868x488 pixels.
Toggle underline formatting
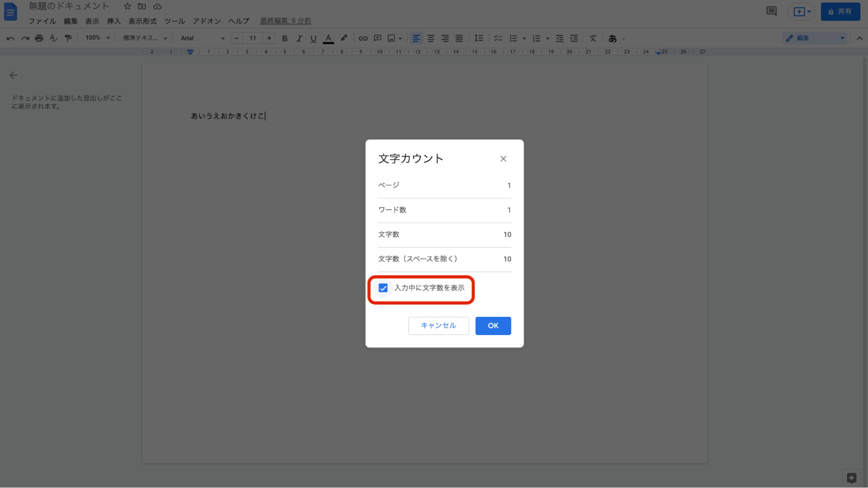[x=313, y=38]
